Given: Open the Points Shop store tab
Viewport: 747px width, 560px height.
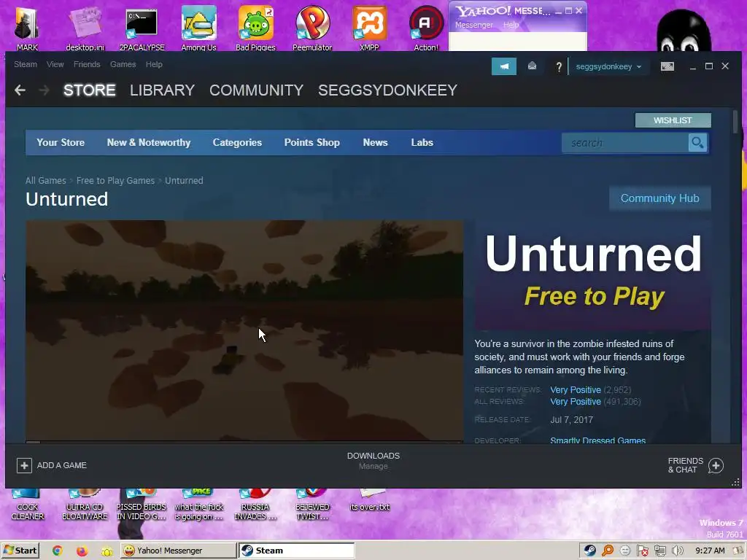Looking at the screenshot, I should coord(312,142).
